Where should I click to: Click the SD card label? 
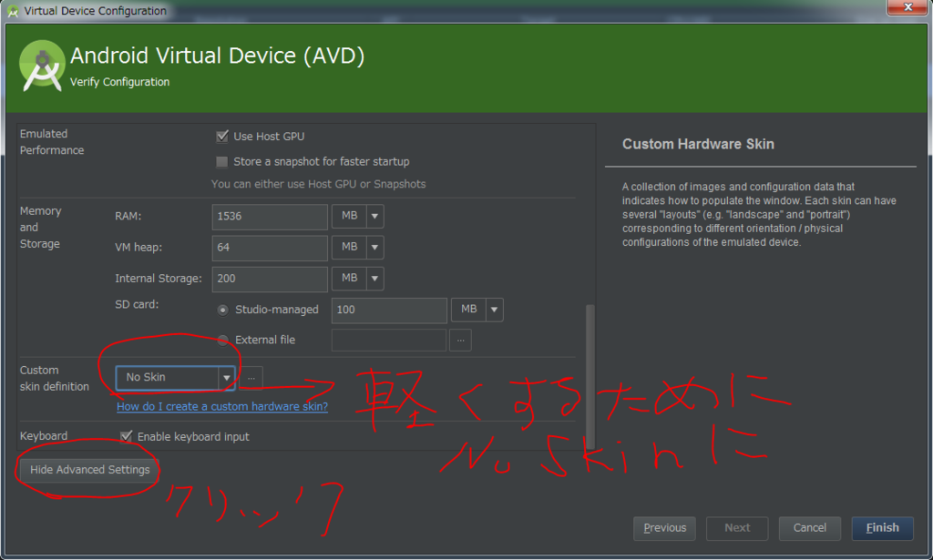(x=137, y=304)
